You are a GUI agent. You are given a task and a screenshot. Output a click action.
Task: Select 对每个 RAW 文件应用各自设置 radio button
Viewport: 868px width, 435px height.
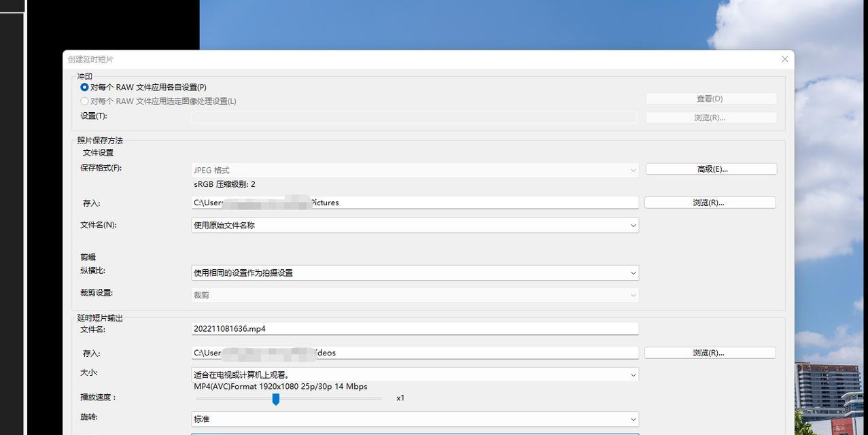click(x=84, y=87)
